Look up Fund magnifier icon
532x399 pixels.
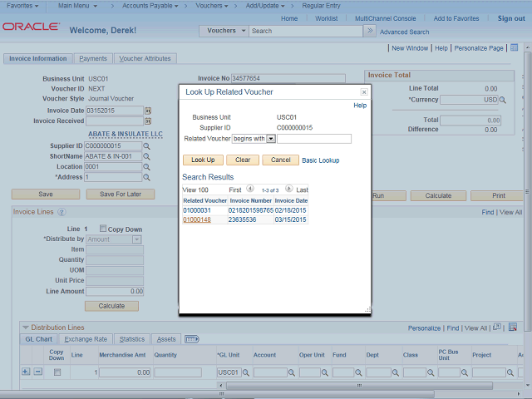(358, 372)
